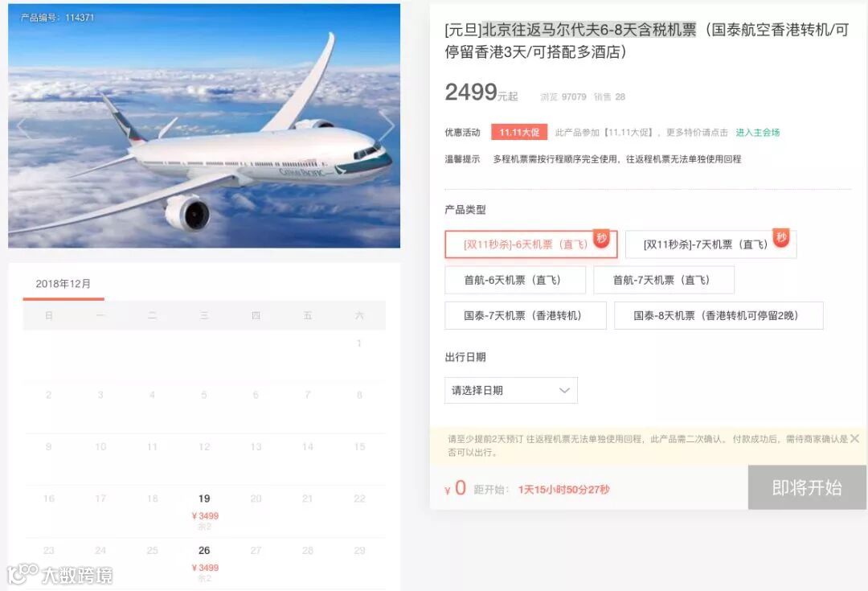Image resolution: width=868 pixels, height=591 pixels.
Task: Follow the 进入主会场 link
Action: [x=757, y=133]
